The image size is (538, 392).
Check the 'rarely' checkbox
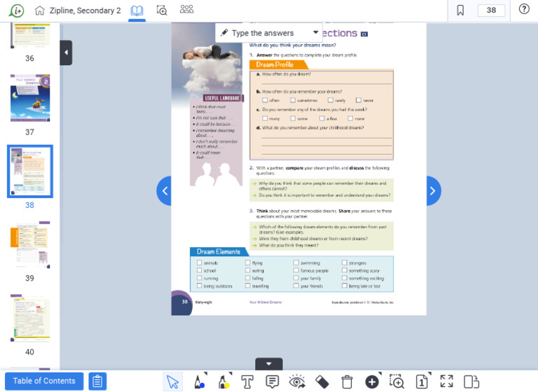coord(331,100)
